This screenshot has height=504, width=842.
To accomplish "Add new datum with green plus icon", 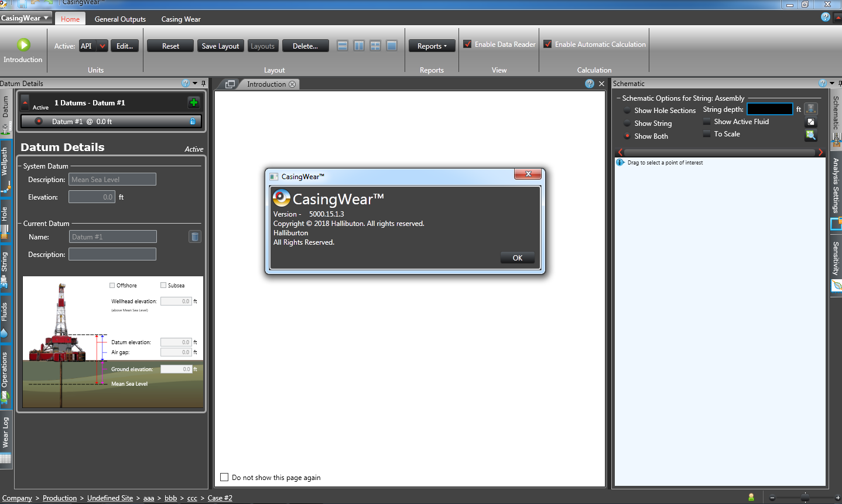I will coord(194,103).
